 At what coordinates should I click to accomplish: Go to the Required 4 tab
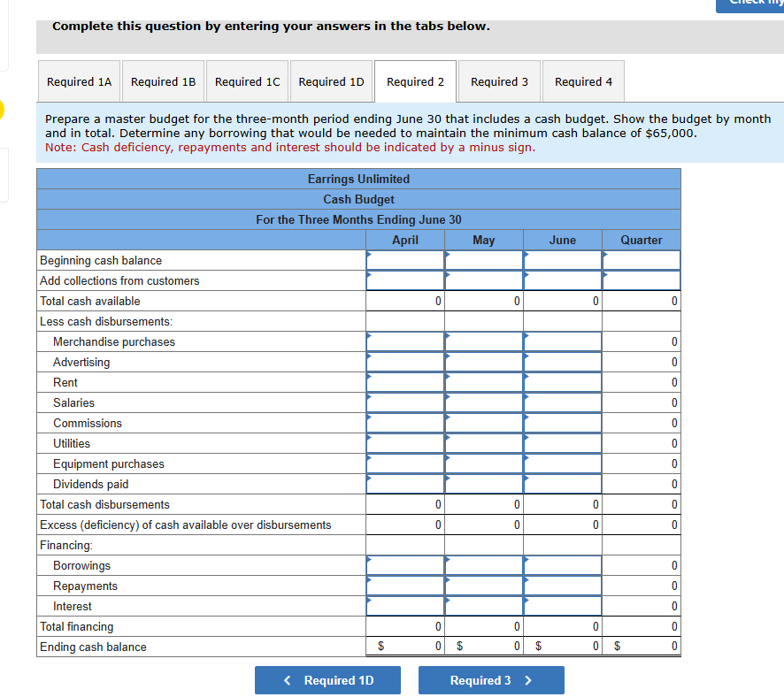click(x=583, y=81)
